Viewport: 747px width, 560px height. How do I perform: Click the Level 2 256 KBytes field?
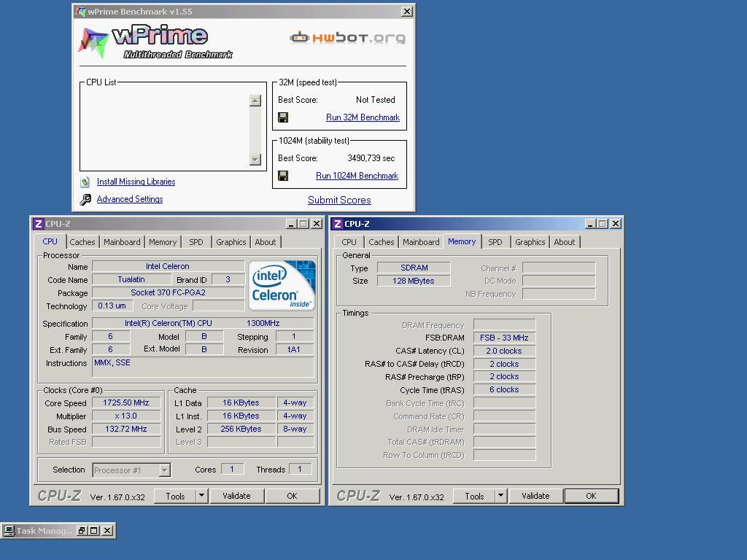click(241, 429)
